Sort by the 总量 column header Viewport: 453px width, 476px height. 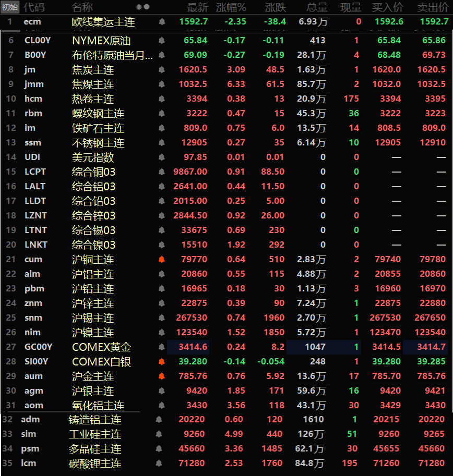coord(317,7)
